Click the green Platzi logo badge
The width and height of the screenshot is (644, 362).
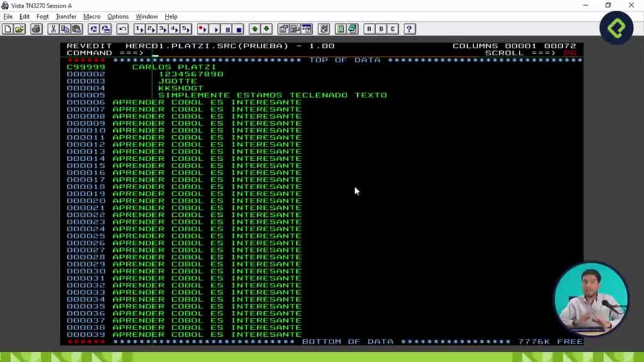click(616, 28)
